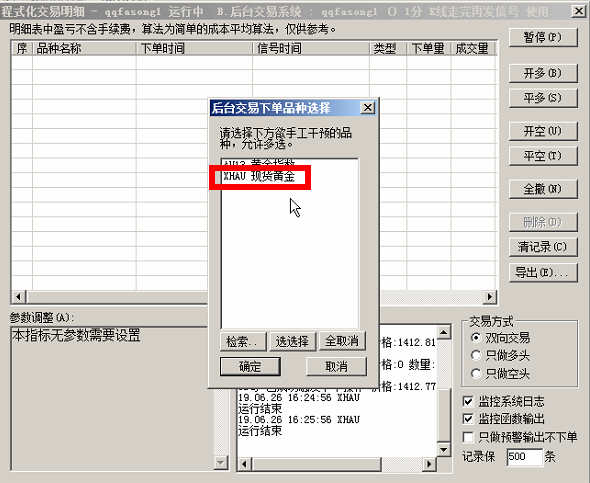Click the log panel's scroll right arrow
Screen dimensions: 590x483
[429, 464]
